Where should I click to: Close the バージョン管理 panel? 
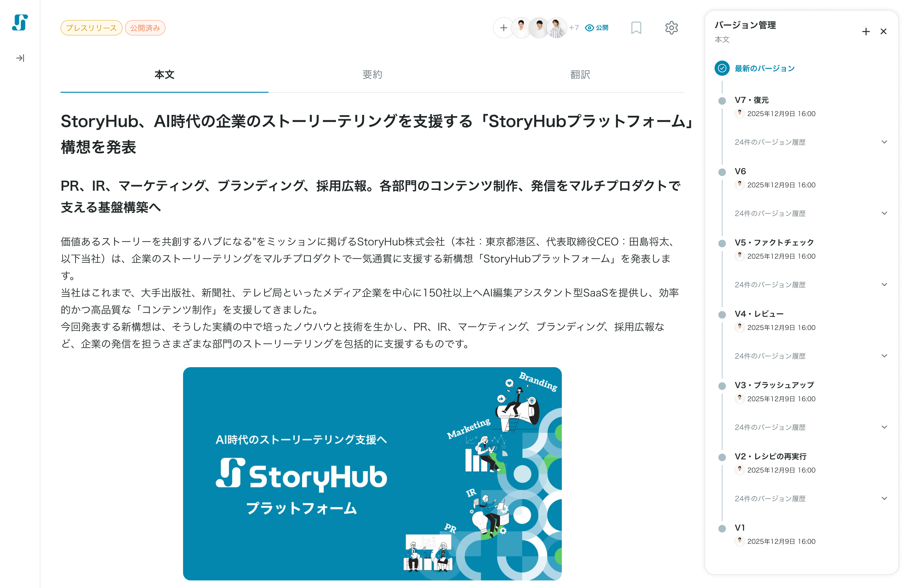click(x=883, y=32)
